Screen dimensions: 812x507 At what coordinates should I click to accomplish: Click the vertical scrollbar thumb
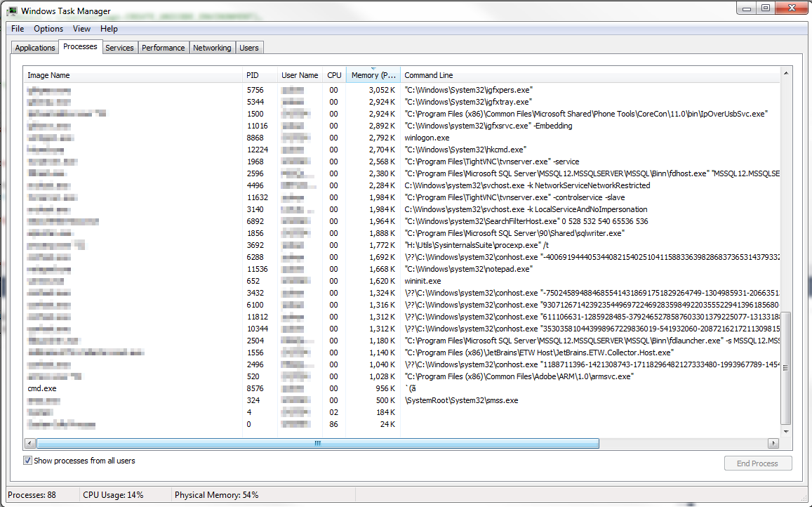tap(786, 368)
